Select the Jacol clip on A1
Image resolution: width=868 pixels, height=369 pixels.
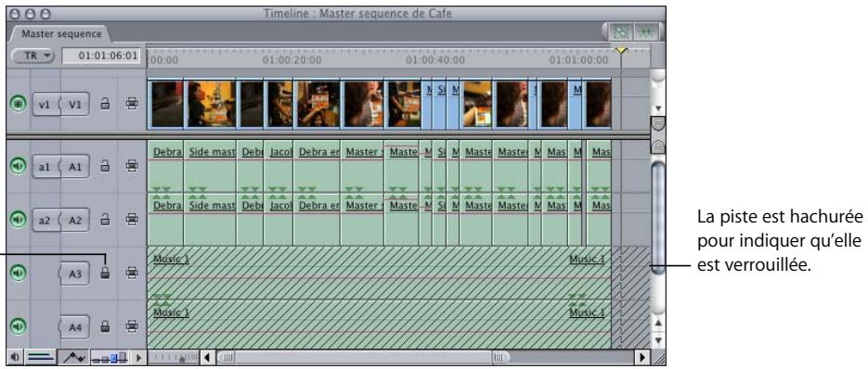tap(279, 167)
